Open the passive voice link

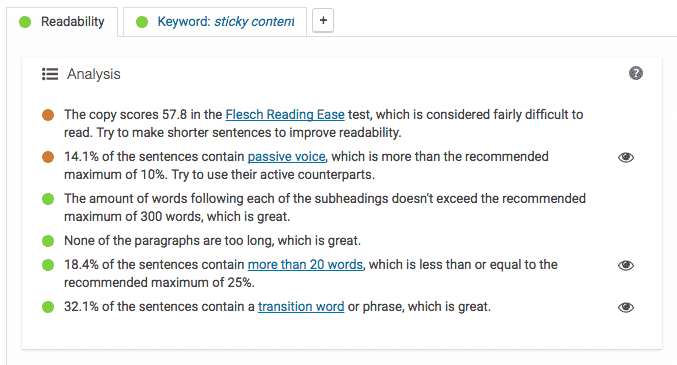[x=286, y=156]
